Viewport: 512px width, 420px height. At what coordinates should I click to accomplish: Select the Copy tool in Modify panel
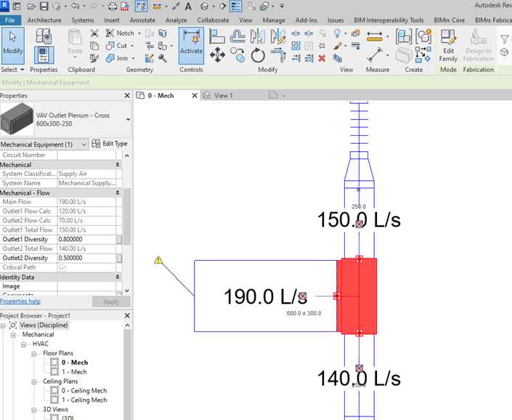(x=237, y=54)
